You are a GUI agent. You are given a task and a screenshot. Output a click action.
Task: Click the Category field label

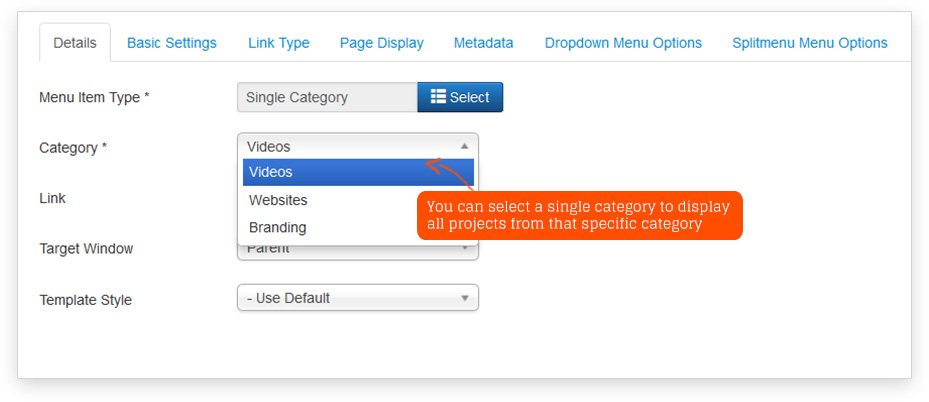click(x=73, y=148)
